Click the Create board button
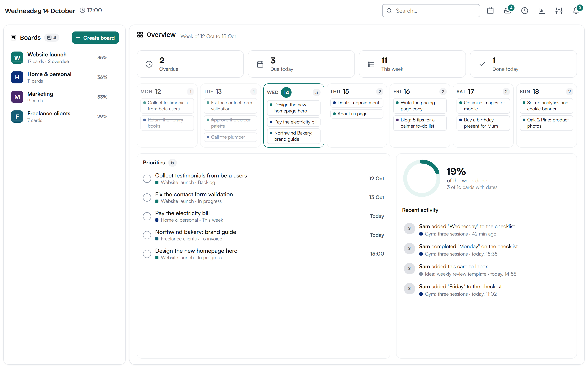Image resolution: width=588 pixels, height=368 pixels. pyautogui.click(x=95, y=38)
